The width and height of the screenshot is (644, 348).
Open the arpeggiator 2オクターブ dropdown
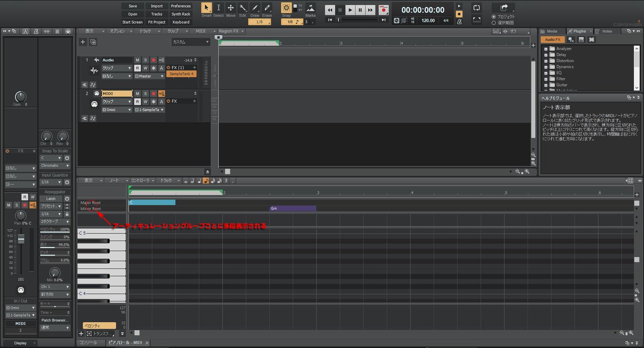pos(55,221)
